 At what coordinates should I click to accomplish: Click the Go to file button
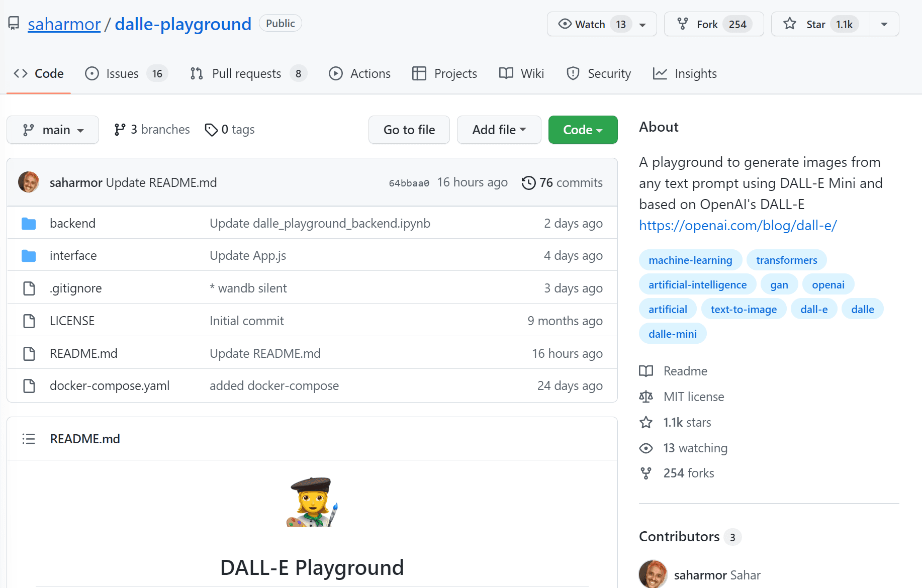pyautogui.click(x=409, y=130)
